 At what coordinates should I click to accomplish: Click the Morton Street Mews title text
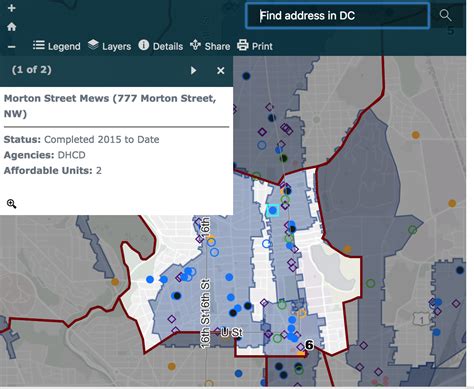[110, 106]
